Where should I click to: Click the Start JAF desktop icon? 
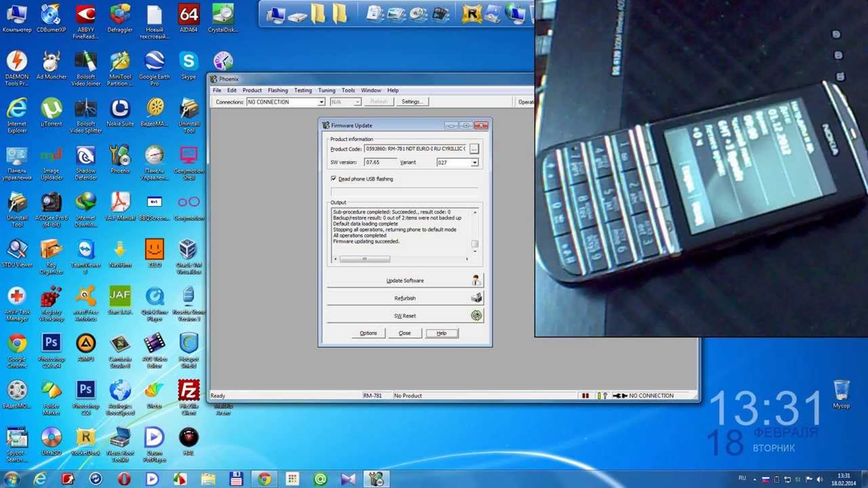click(x=120, y=300)
